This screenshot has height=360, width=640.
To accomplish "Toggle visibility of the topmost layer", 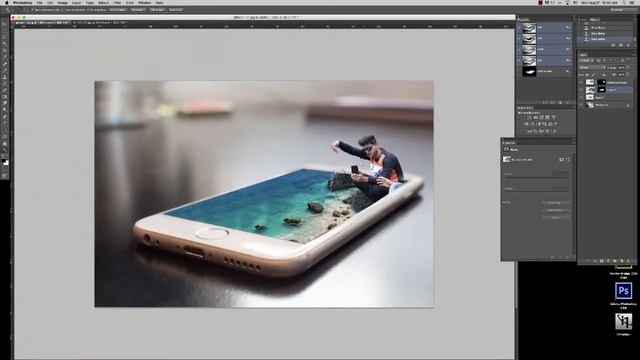I will tap(581, 82).
